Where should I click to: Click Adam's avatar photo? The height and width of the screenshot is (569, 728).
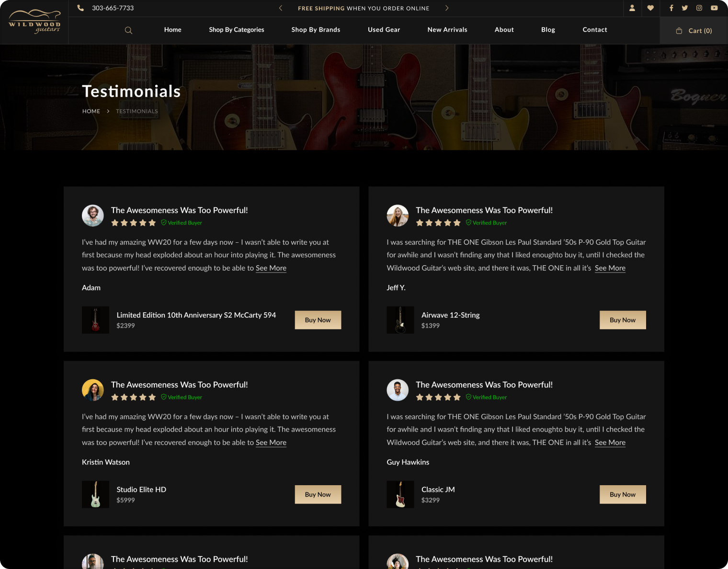point(93,216)
